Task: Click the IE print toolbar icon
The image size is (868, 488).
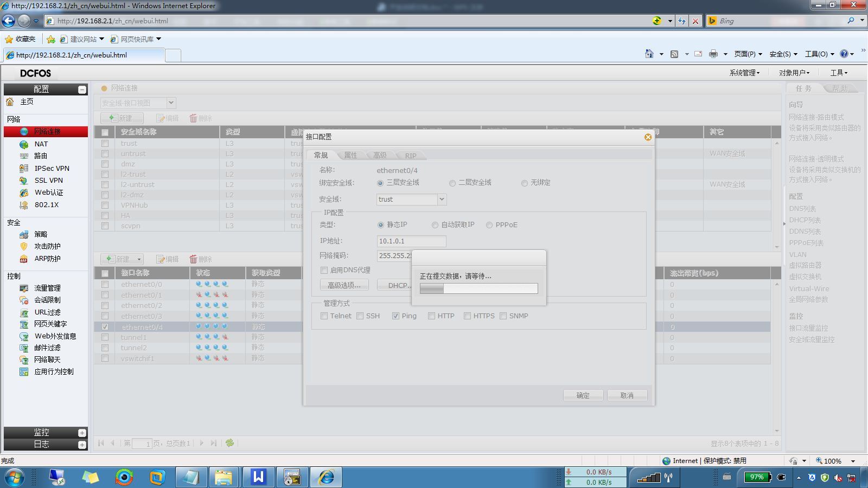Action: pyautogui.click(x=713, y=54)
